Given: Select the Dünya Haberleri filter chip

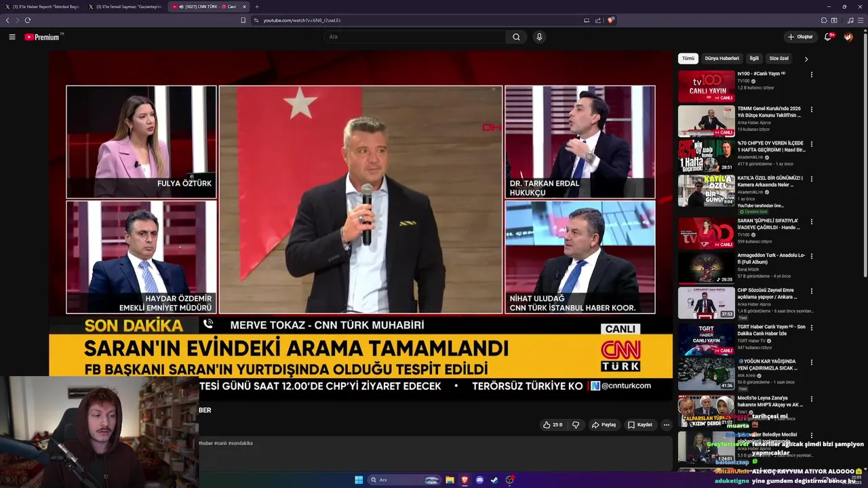Looking at the screenshot, I should 722,59.
